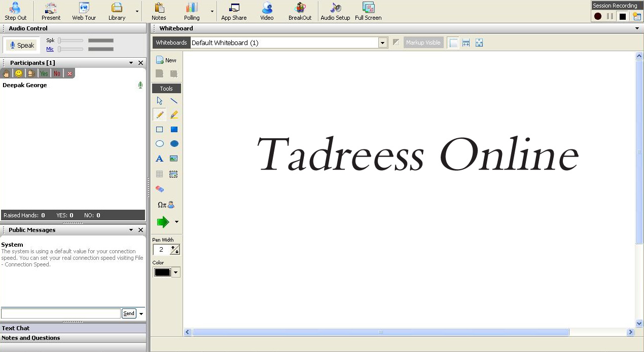Select the text tool (A)
Image resolution: width=644 pixels, height=352 pixels.
[x=160, y=159]
